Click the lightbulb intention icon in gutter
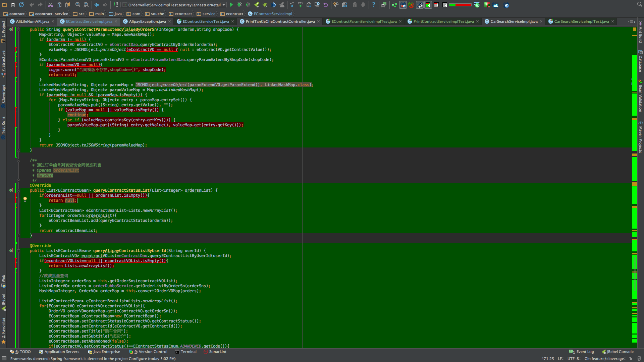 click(x=25, y=199)
